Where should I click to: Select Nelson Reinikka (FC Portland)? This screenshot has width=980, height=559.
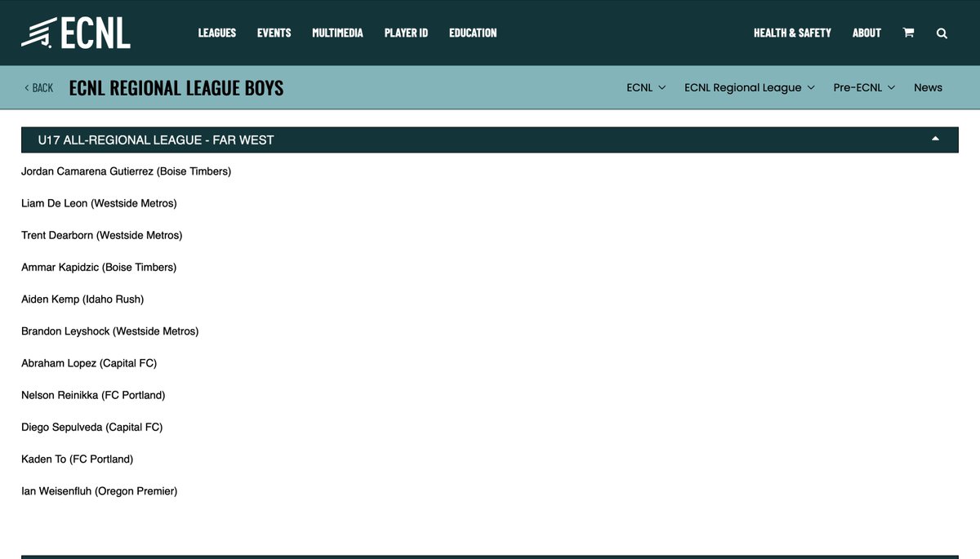pyautogui.click(x=93, y=395)
